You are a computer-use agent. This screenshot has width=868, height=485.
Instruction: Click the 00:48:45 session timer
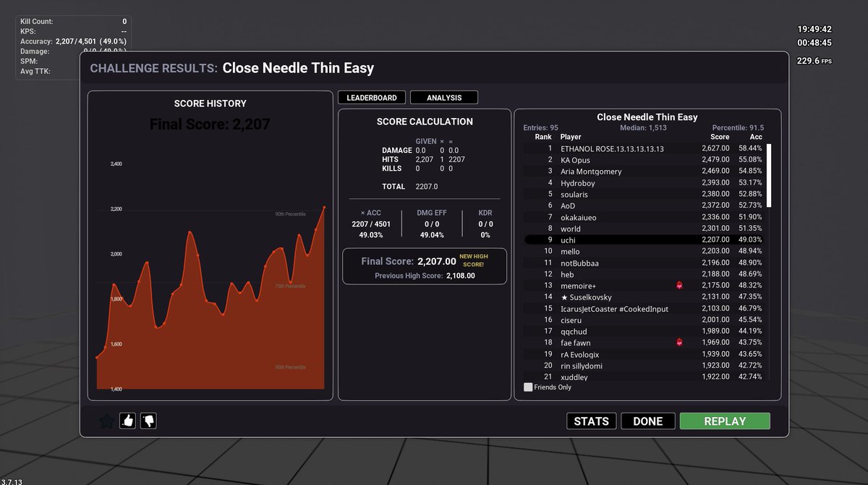tap(814, 43)
